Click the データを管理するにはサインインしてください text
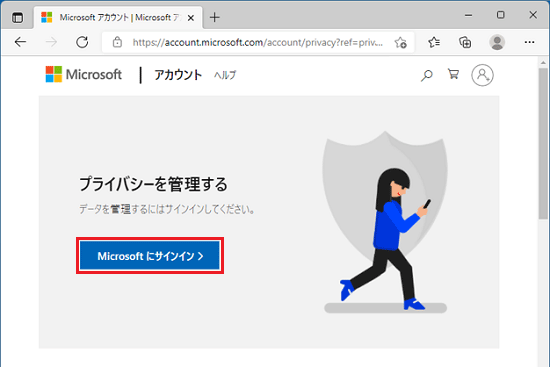The height and width of the screenshot is (367, 550). pyautogui.click(x=167, y=209)
